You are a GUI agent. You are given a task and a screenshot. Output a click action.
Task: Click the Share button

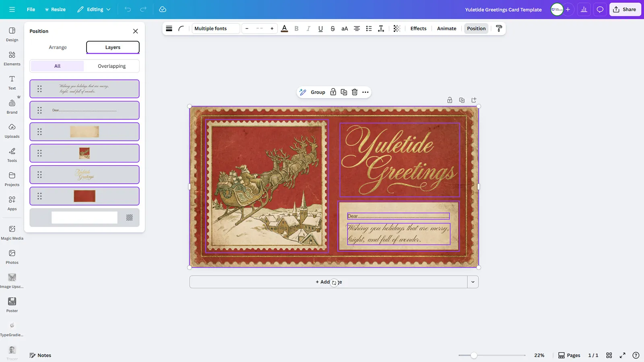[x=625, y=9]
